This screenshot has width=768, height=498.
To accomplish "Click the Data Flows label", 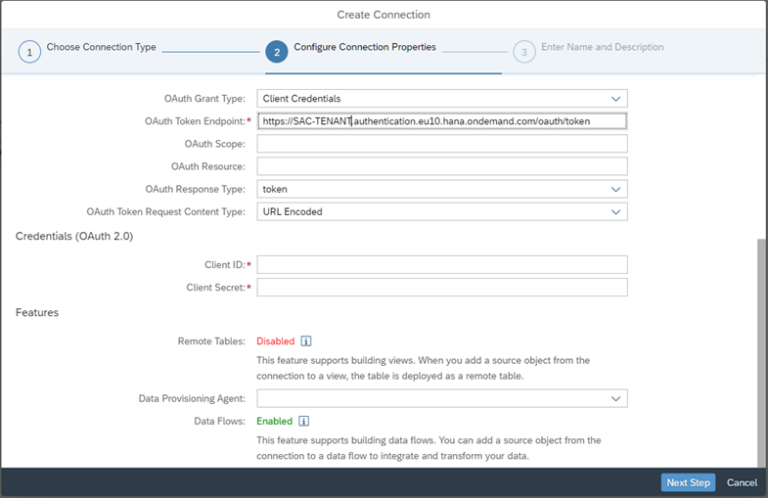I will pyautogui.click(x=219, y=421).
